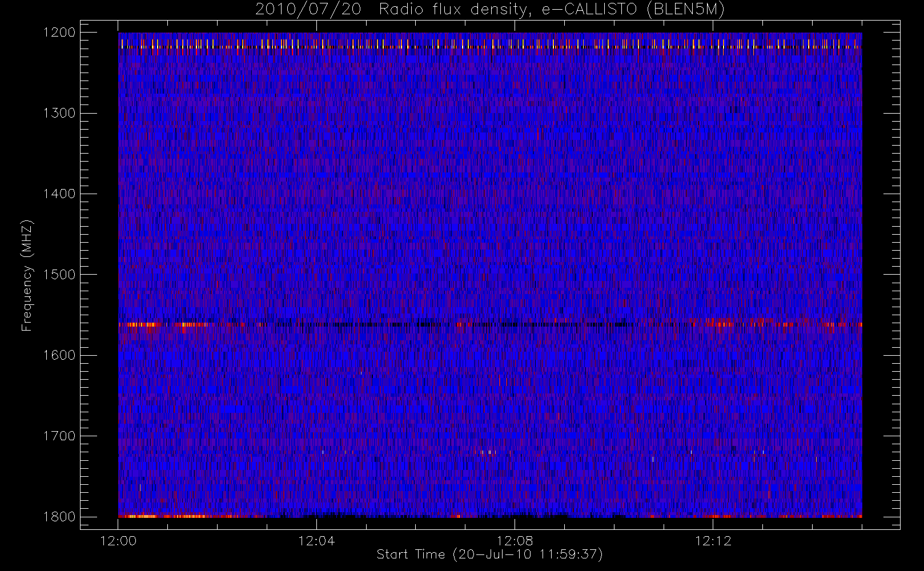This screenshot has width=924, height=571.
Task: Click the date '2010/07/20' in the title
Action: point(308,10)
